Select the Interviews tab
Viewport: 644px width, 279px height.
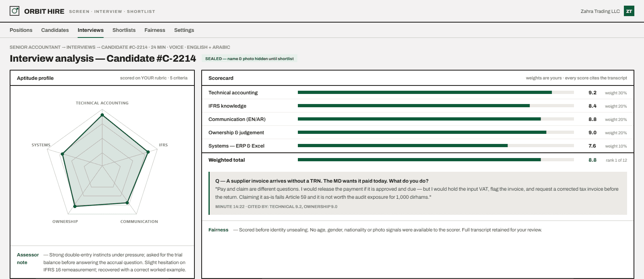click(91, 30)
